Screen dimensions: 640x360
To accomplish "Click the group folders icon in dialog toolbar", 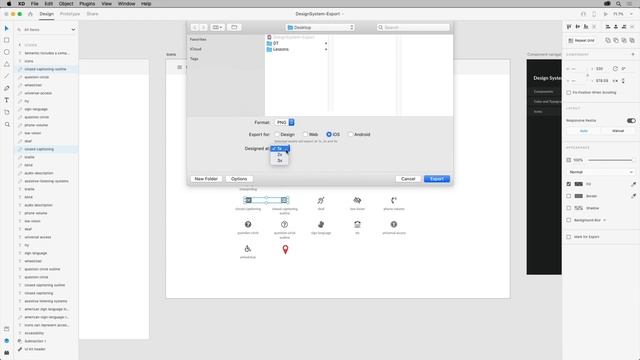I will [234, 27].
